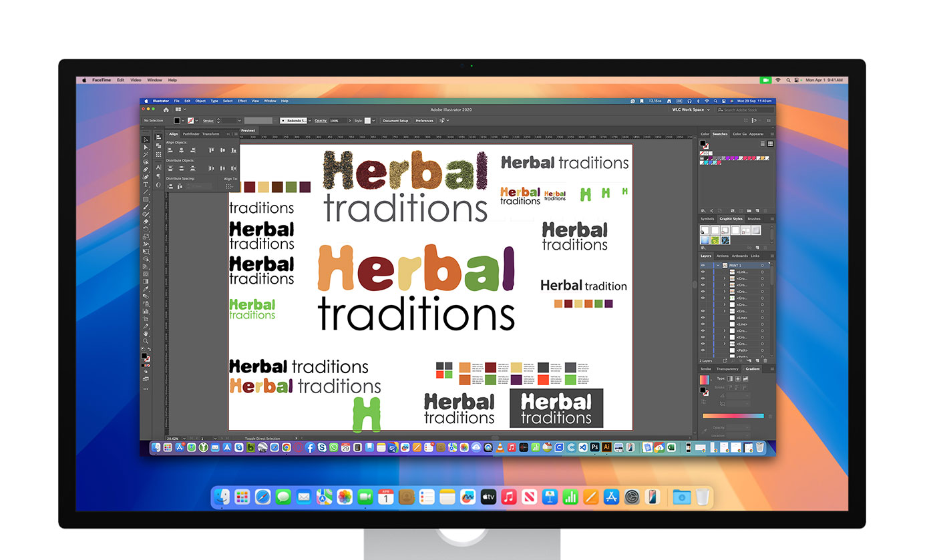Click the Preferences button
The image size is (925, 560).
[x=424, y=121]
